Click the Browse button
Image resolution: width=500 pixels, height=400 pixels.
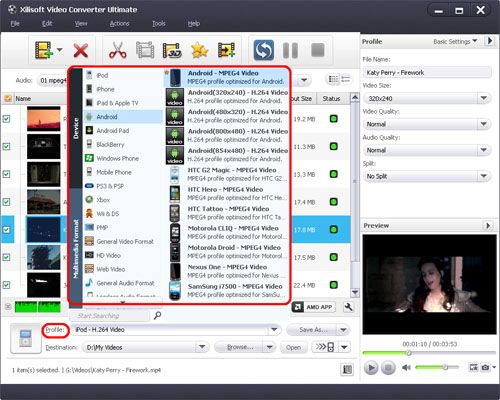tap(240, 347)
